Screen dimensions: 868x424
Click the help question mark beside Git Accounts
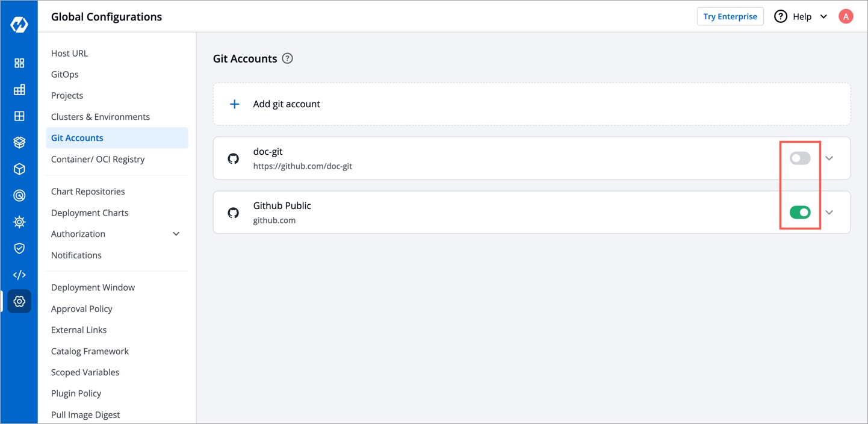tap(288, 58)
